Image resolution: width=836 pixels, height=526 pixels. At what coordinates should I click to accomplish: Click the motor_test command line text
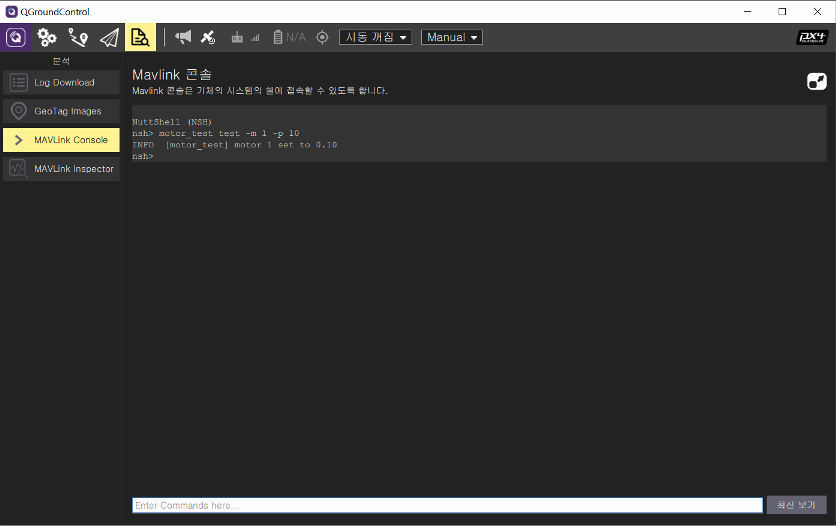pyautogui.click(x=215, y=133)
